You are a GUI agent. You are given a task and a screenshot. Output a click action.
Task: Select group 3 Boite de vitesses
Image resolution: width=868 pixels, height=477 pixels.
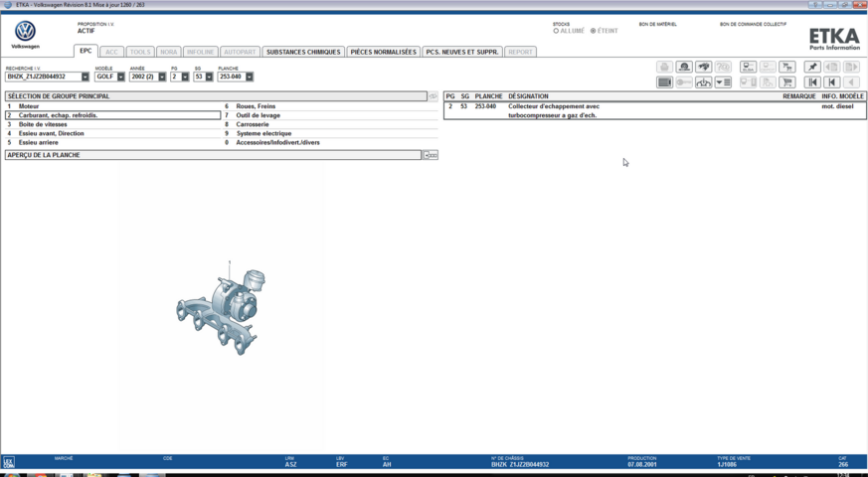113,124
